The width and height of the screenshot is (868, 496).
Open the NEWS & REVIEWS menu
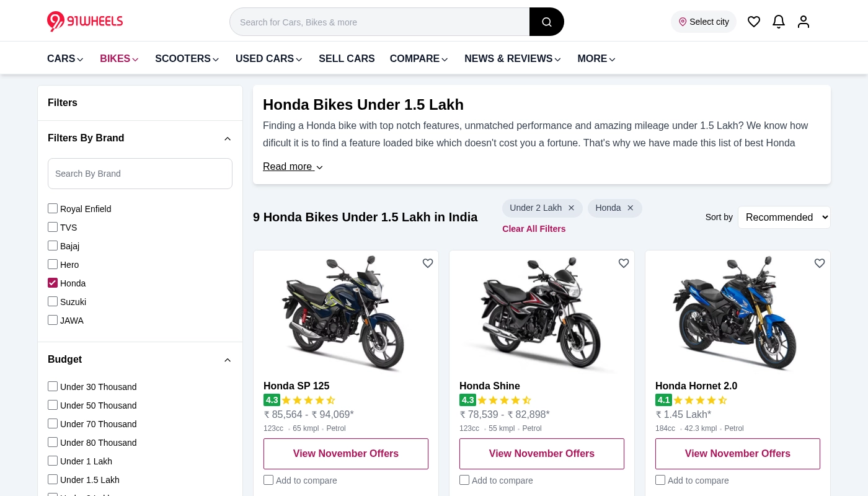[x=513, y=59]
